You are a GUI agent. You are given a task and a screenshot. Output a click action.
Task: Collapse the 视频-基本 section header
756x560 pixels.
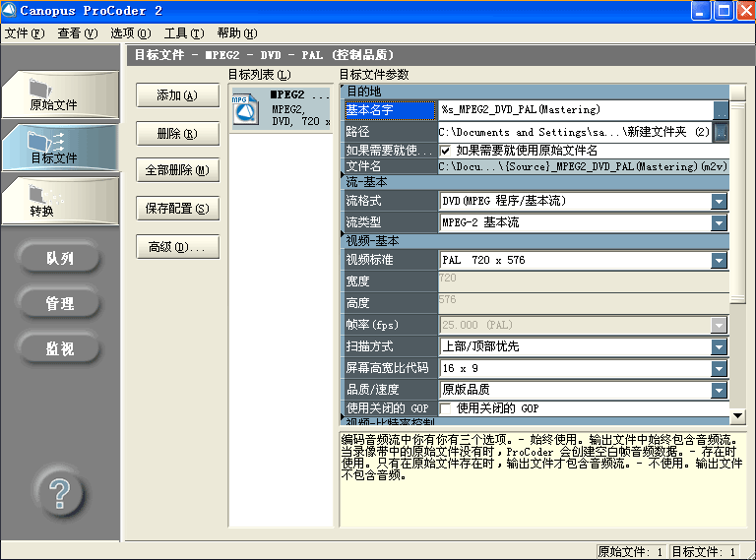343,234
